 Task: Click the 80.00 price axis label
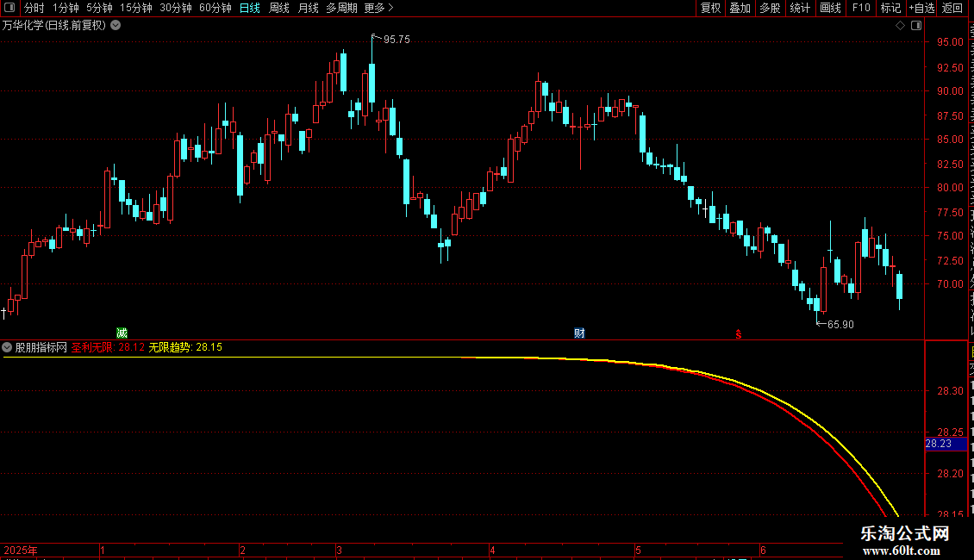click(950, 188)
